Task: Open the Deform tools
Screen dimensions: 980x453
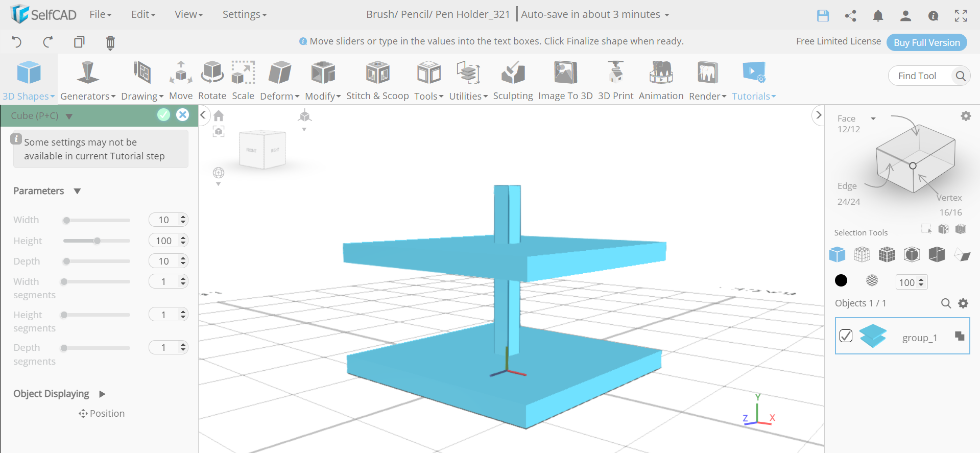Action: [279, 80]
